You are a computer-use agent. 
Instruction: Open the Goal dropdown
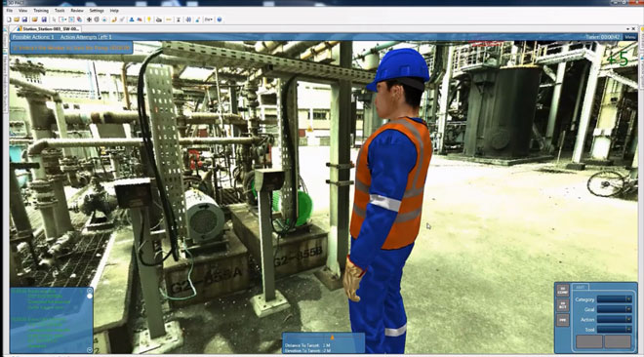614,309
